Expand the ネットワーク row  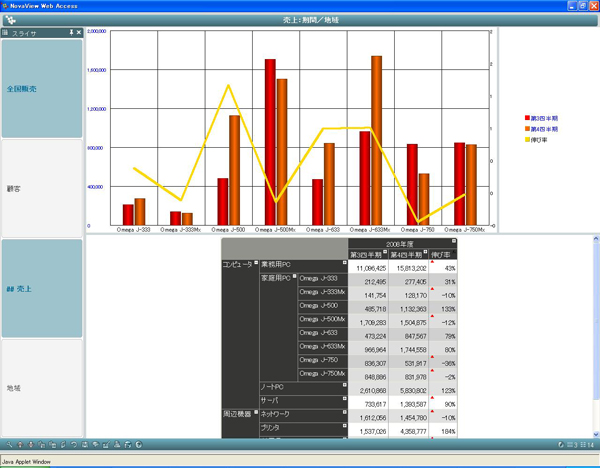(345, 412)
